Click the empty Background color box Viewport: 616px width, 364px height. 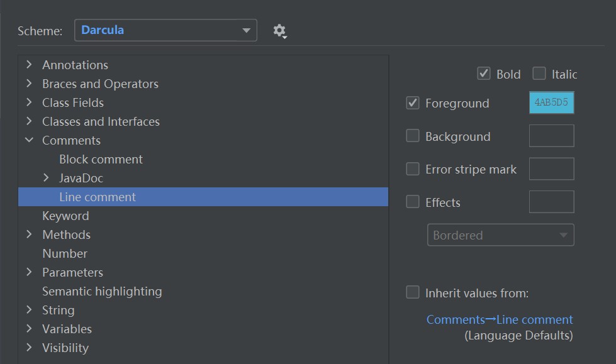(x=551, y=136)
